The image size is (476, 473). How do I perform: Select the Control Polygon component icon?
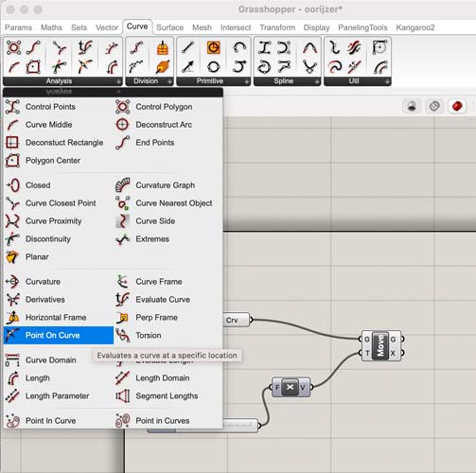point(122,107)
